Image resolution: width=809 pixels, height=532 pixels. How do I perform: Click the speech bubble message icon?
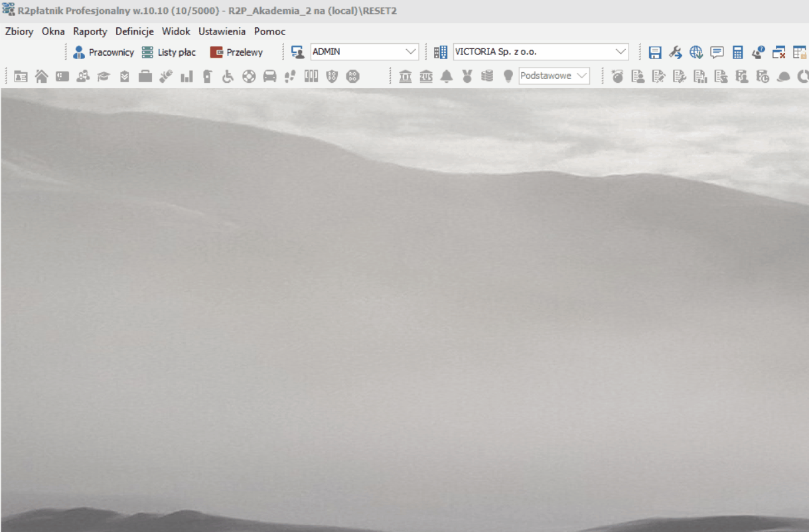click(x=717, y=52)
